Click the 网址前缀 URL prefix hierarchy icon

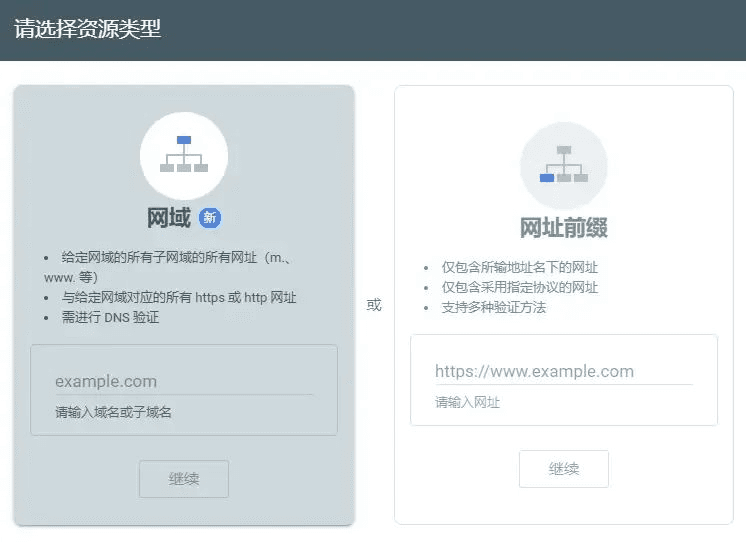click(x=564, y=165)
